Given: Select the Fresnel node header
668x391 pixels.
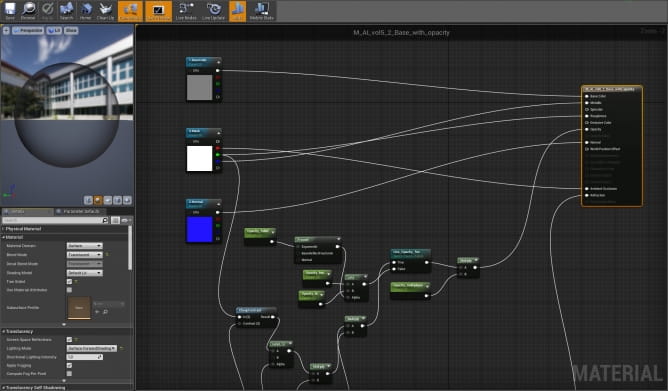Looking at the screenshot, I should (318, 240).
